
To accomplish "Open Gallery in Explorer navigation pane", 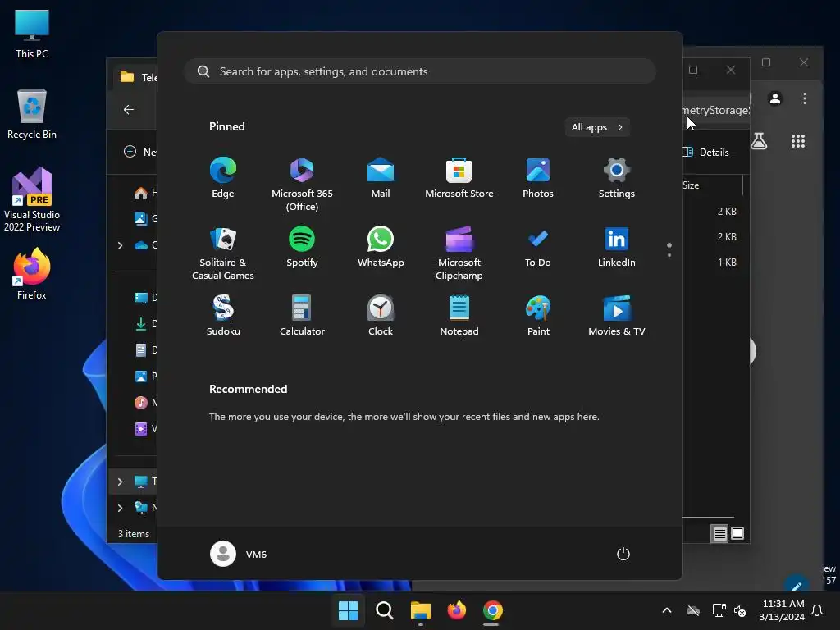I will 145,218.
